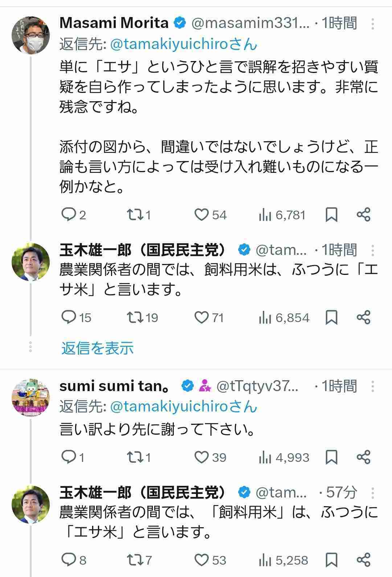Like Tamaki's reply with 71 likes

pyautogui.click(x=201, y=318)
